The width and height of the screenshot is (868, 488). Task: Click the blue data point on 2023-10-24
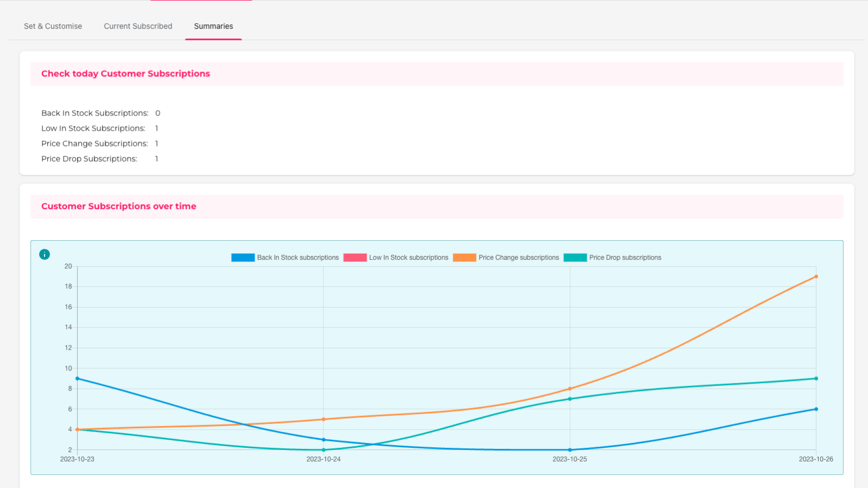point(323,440)
